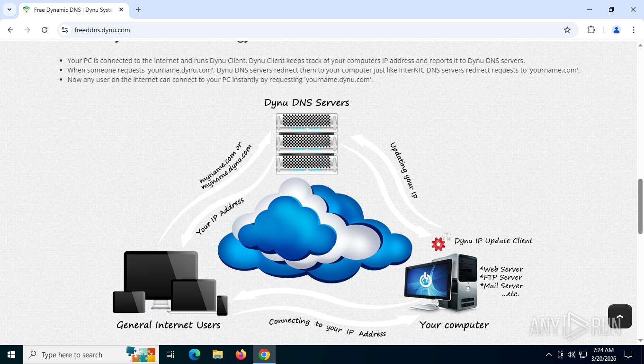Click the General Internet Users devices image
Viewport: 644px width, 364px height.
click(170, 283)
